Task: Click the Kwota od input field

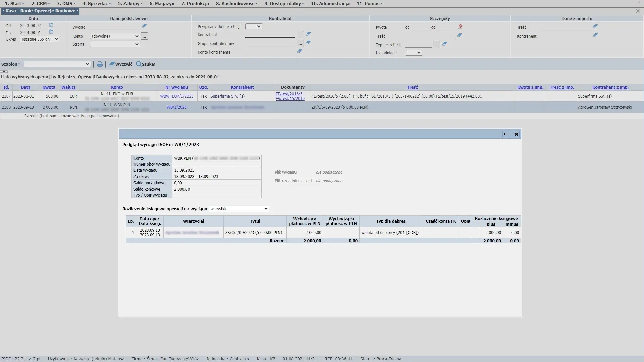Action: (420, 27)
